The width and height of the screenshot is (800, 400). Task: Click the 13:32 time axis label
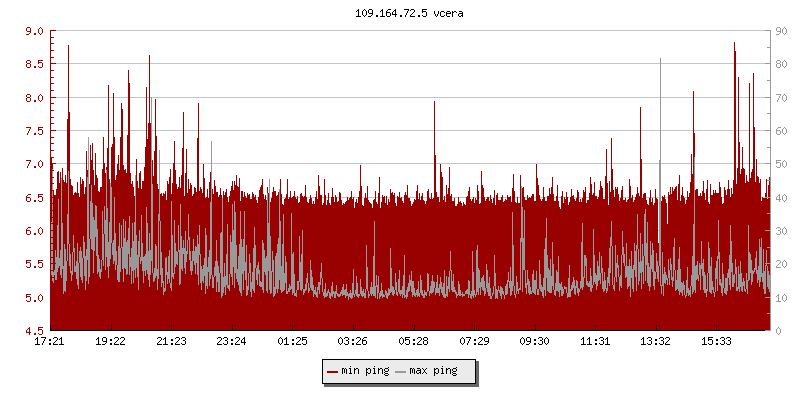[656, 342]
